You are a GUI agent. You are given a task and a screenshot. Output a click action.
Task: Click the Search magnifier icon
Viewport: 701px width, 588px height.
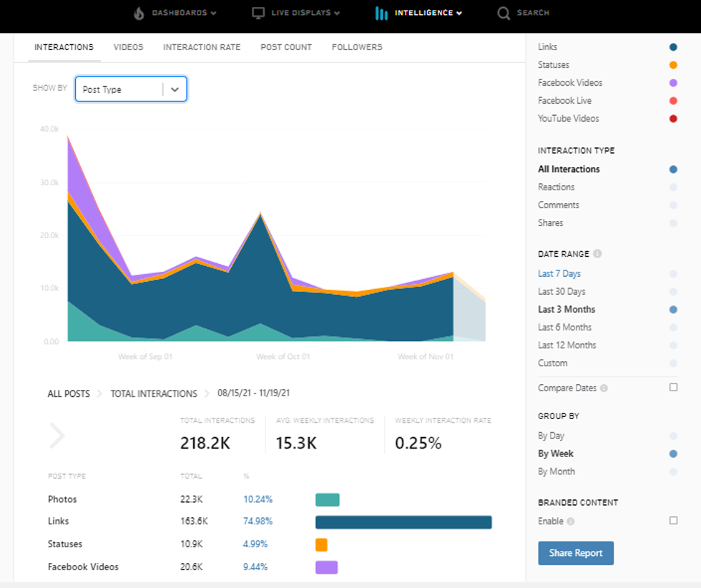pos(504,13)
